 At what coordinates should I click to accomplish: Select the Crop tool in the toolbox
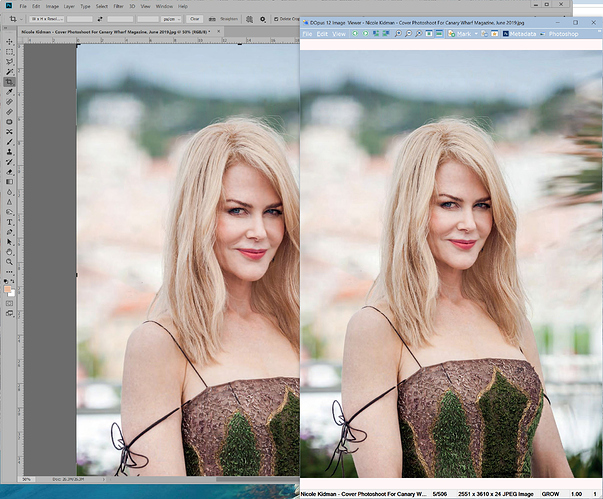[9, 82]
